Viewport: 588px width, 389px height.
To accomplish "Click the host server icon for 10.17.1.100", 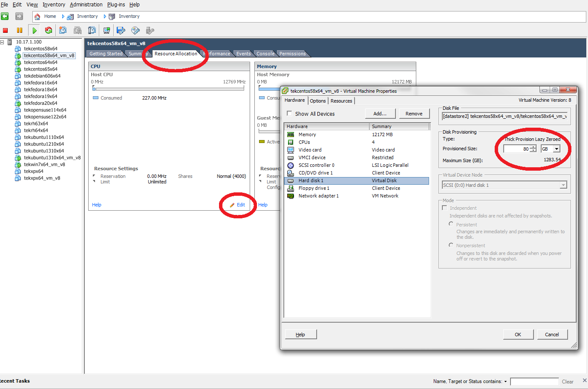I will coord(10,42).
